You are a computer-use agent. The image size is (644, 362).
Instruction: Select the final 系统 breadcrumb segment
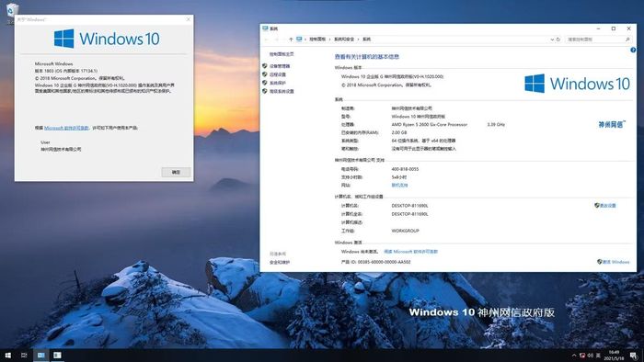[x=366, y=40]
